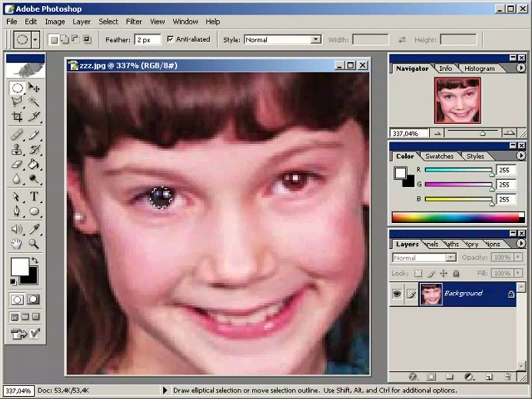Switch to the Info tab

tap(445, 69)
